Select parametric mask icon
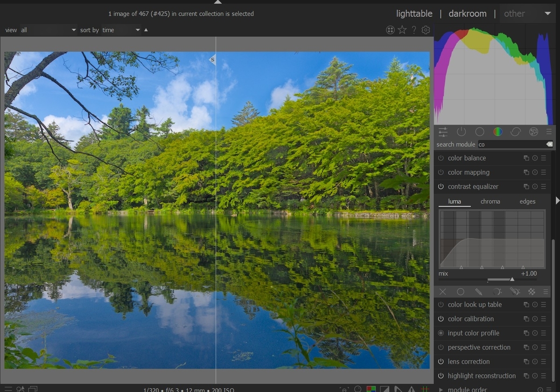The image size is (560, 392). 497,292
